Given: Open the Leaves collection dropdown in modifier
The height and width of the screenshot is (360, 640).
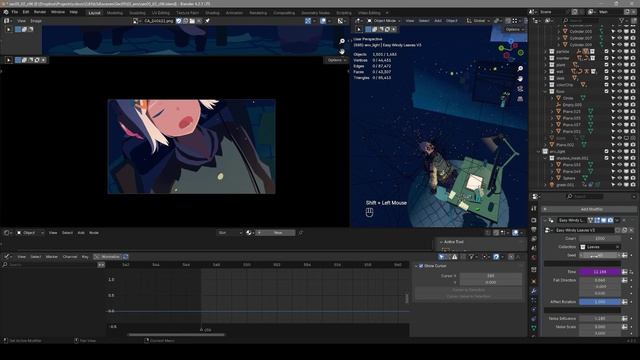Looking at the screenshot, I should click(600, 247).
